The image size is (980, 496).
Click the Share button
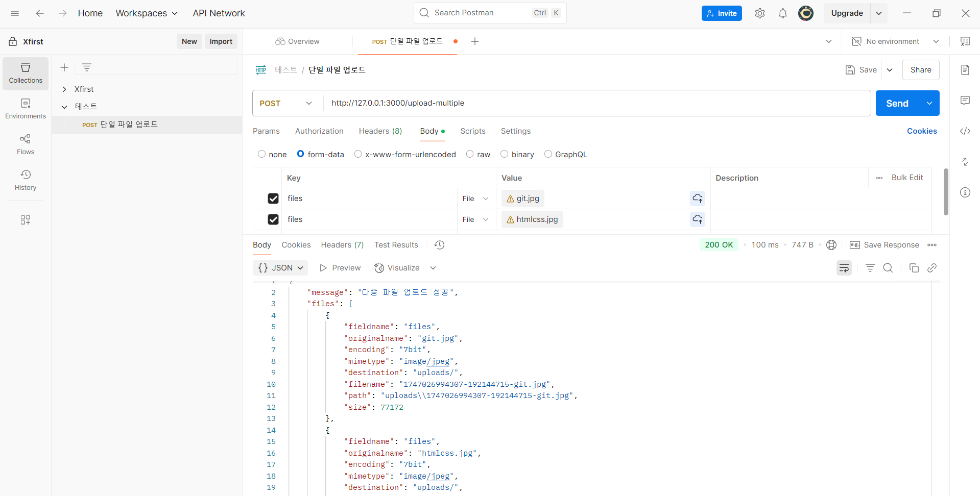coord(921,70)
